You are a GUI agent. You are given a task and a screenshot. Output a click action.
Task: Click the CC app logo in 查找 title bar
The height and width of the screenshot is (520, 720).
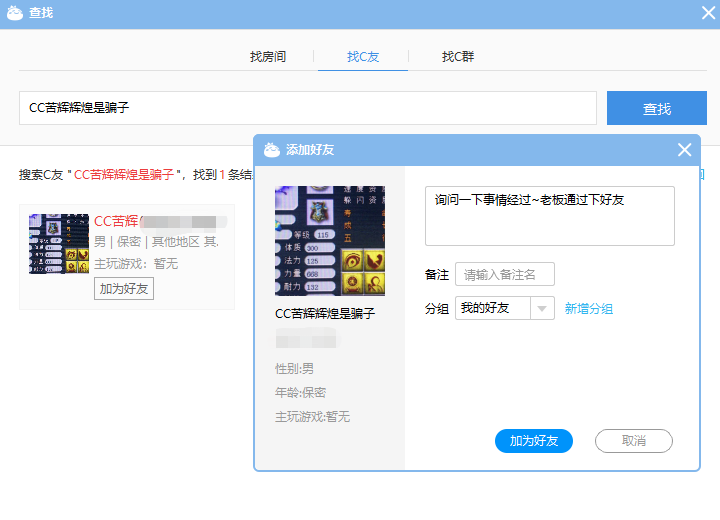(15, 13)
